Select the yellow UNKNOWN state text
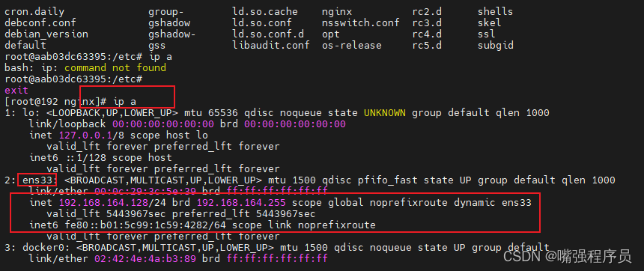The width and height of the screenshot is (644, 271). (x=384, y=112)
